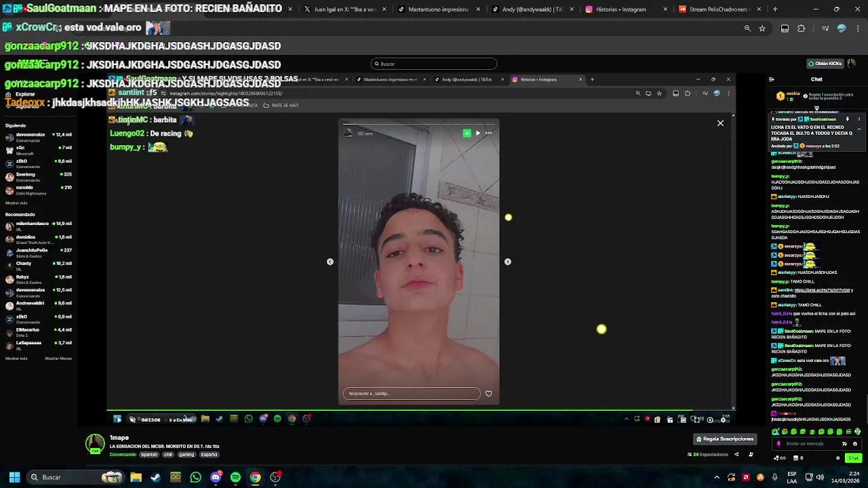Open Chrome extensions puzzle icon

pyautogui.click(x=802, y=28)
